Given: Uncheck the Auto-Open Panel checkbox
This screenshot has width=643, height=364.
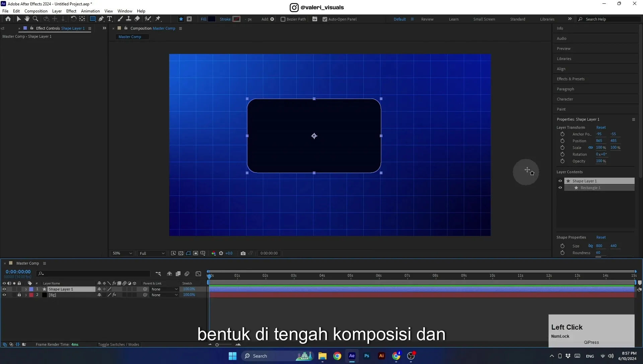Looking at the screenshot, I should pos(325,19).
